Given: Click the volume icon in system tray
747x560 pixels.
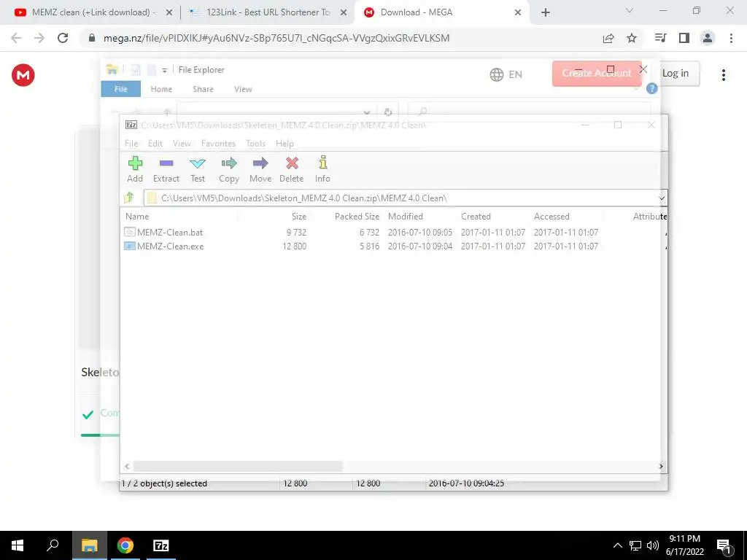Looking at the screenshot, I should (653, 545).
